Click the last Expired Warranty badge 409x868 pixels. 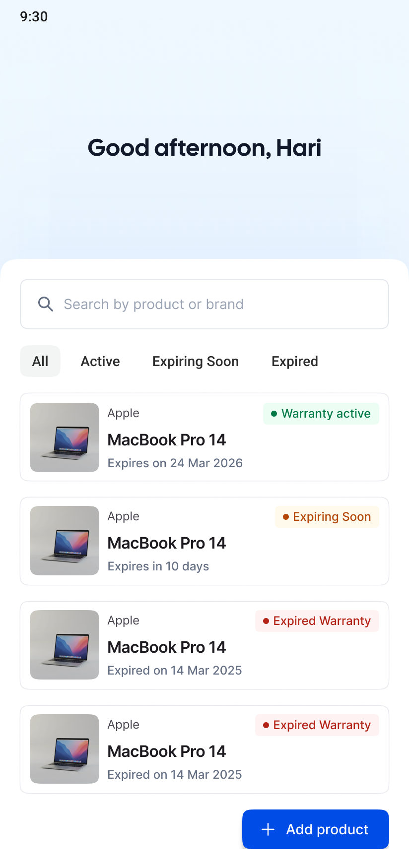tap(317, 725)
